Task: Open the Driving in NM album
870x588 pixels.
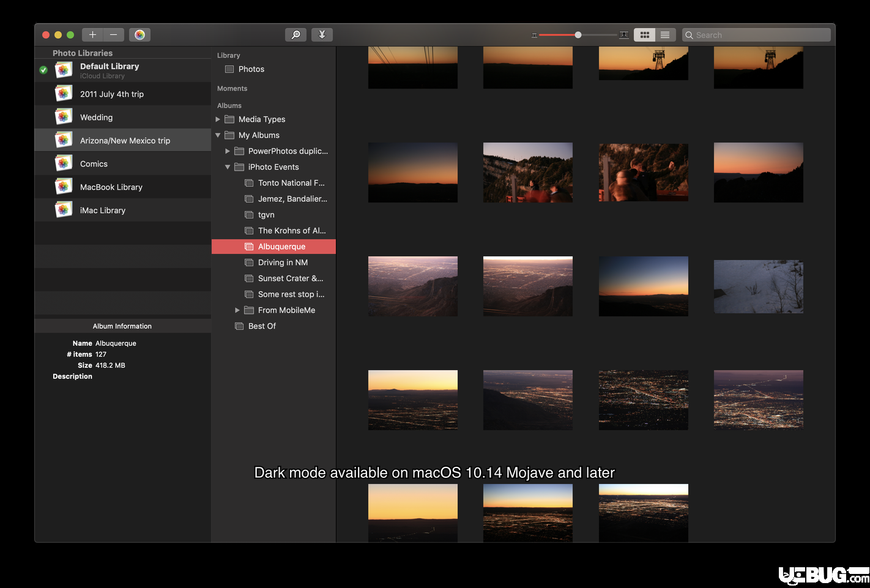Action: pos(273,262)
